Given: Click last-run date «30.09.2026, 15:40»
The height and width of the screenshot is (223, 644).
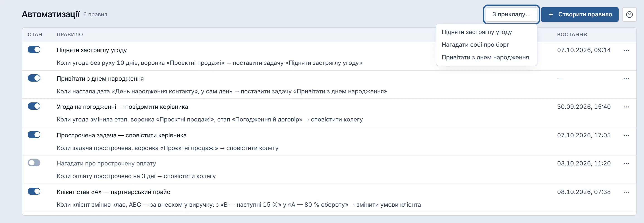Looking at the screenshot, I should 584,107.
